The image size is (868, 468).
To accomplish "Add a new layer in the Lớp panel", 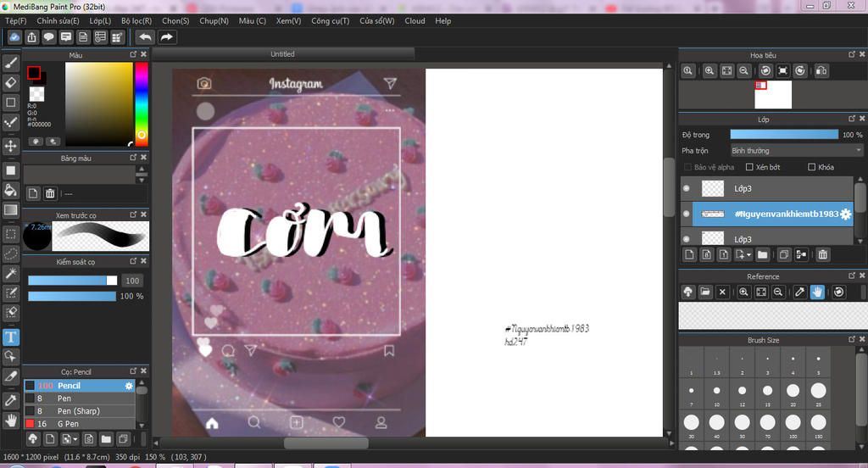I will click(689, 254).
